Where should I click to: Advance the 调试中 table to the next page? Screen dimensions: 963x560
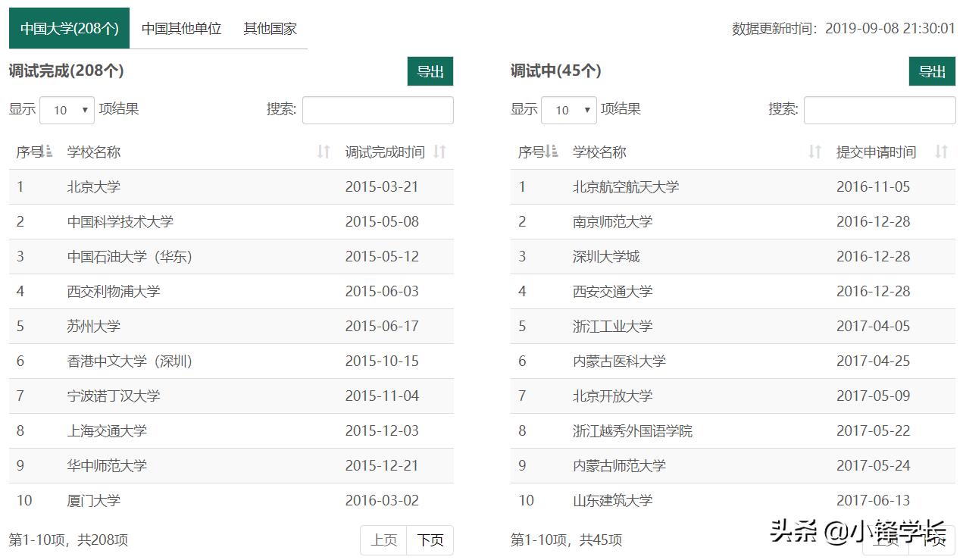pyautogui.click(x=932, y=540)
